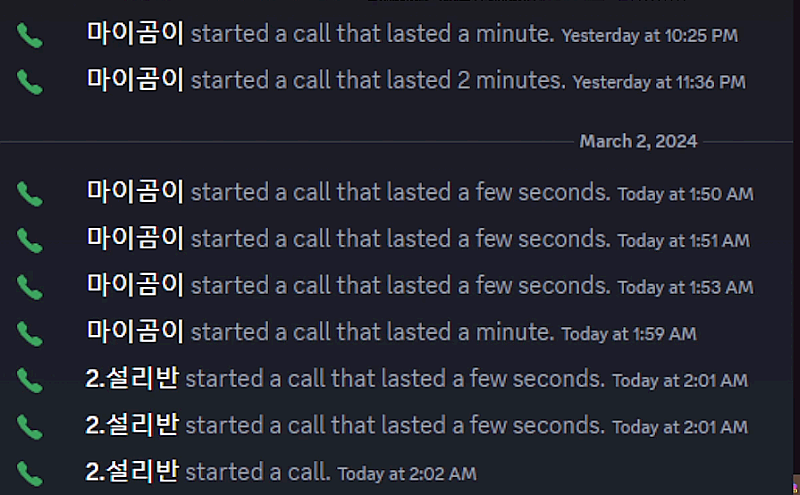Click phone icon beside the 1:50 AM call
This screenshot has width=800, height=495.
30,193
